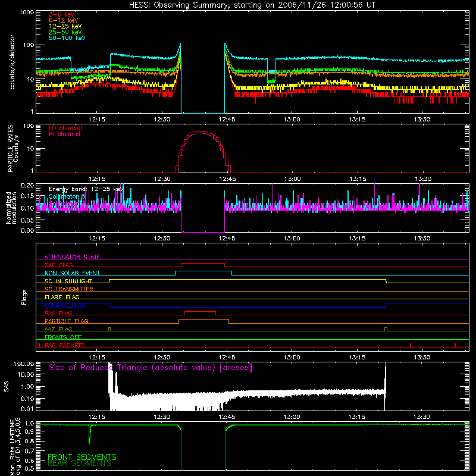476x476 pixels.
Task: Click the raised SAA FLAG pulse segment
Action: click(x=201, y=312)
